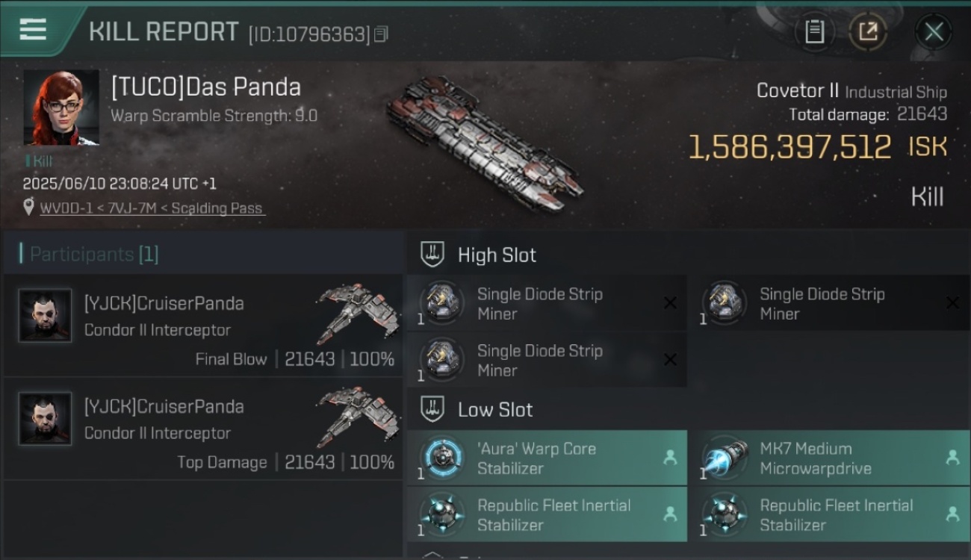Tap the High Slot section icon
The height and width of the screenshot is (560, 971).
(x=432, y=255)
